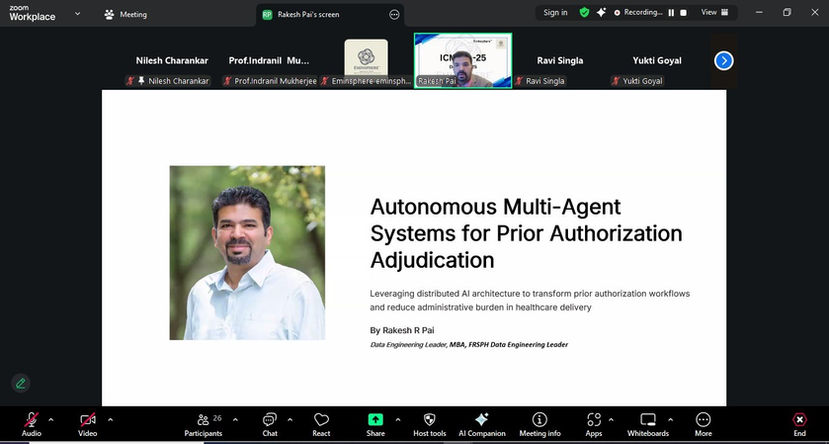This screenshot has width=829, height=444.
Task: Open Whiteboards from the toolbar
Action: click(648, 424)
